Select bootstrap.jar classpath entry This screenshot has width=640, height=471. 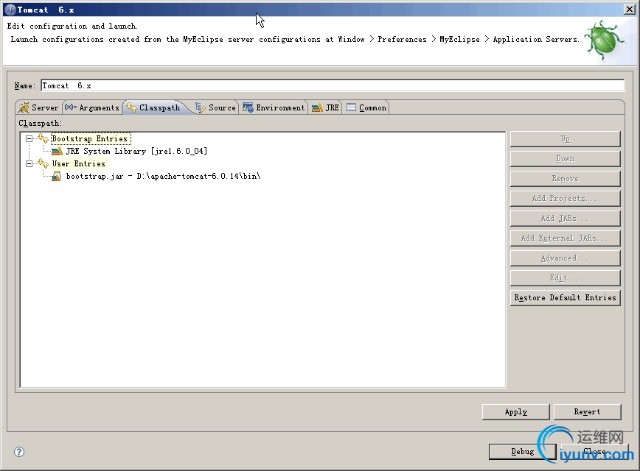click(x=163, y=176)
